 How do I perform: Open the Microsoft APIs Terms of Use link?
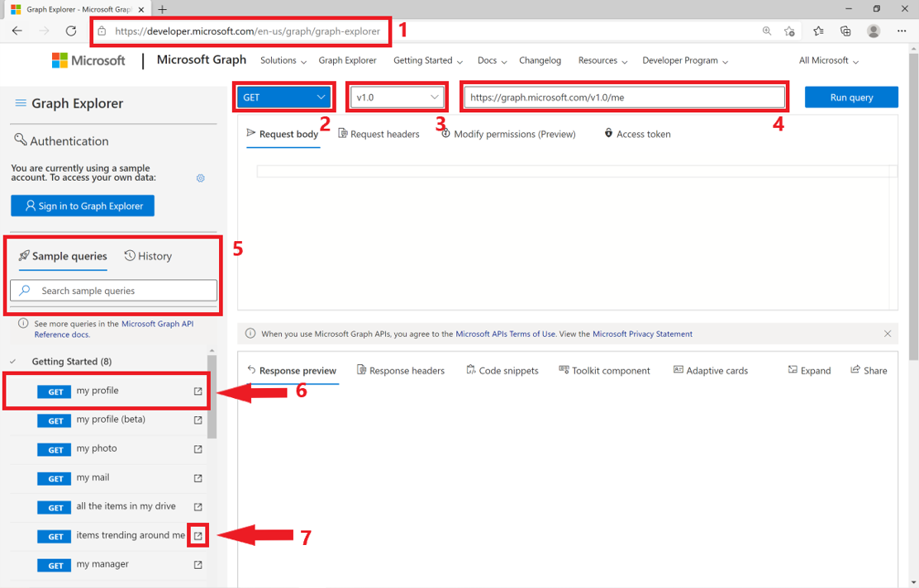pos(505,334)
